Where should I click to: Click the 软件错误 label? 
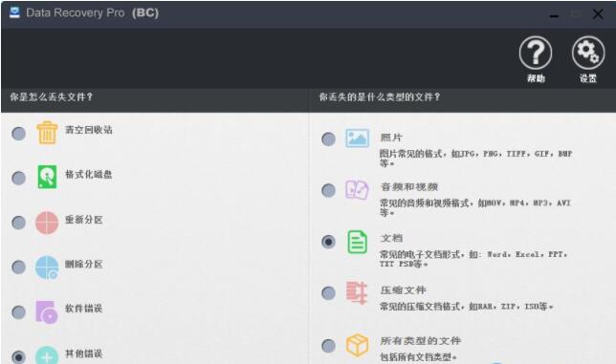point(83,309)
